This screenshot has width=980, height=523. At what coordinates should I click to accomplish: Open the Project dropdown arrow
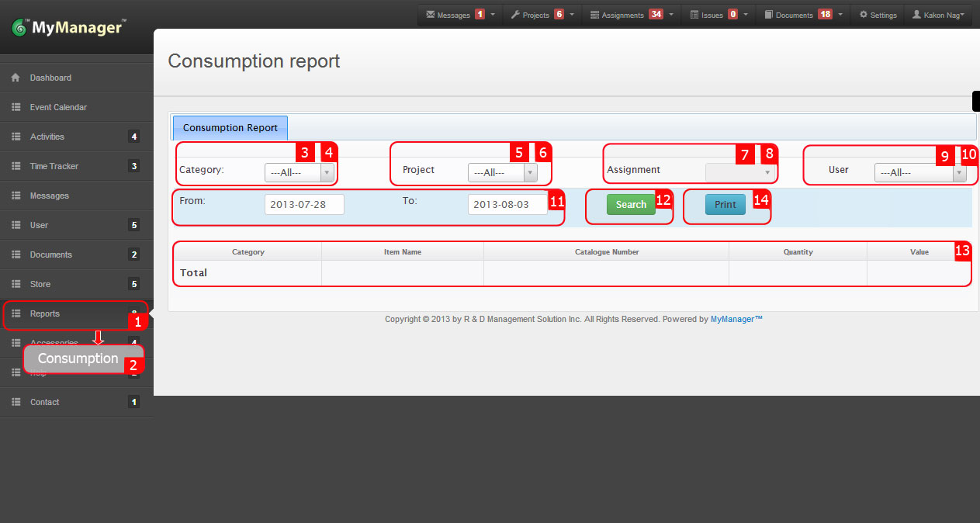click(x=530, y=172)
